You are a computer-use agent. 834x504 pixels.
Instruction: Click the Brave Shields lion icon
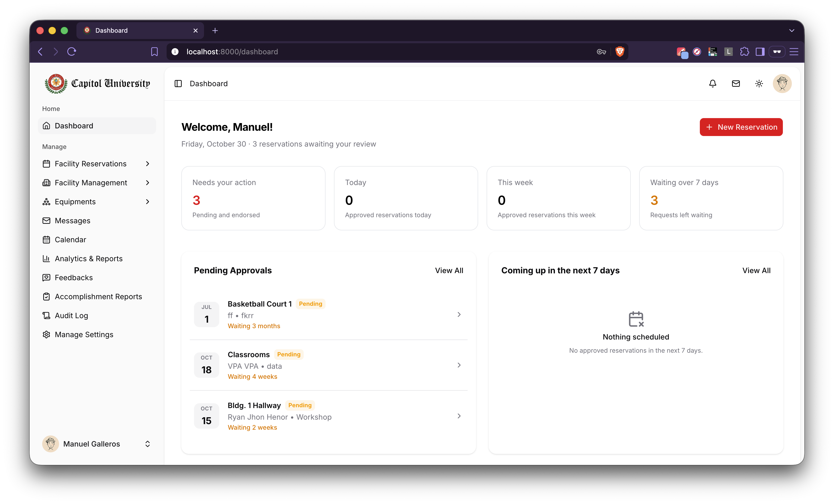pyautogui.click(x=620, y=51)
